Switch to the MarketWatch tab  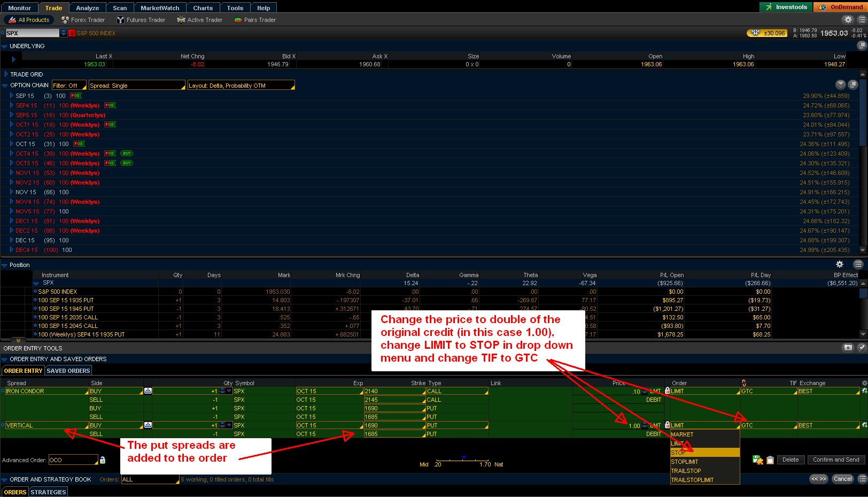click(x=160, y=7)
